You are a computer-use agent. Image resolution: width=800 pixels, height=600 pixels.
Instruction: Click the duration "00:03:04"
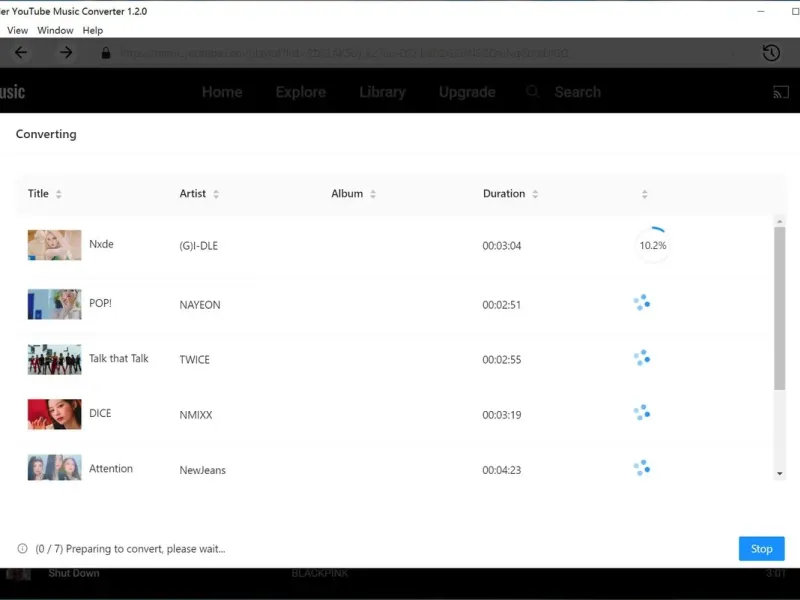(502, 246)
